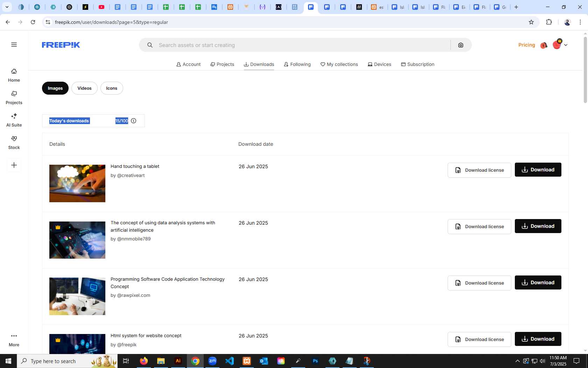
Task: Go back to previous page
Action: [8, 22]
